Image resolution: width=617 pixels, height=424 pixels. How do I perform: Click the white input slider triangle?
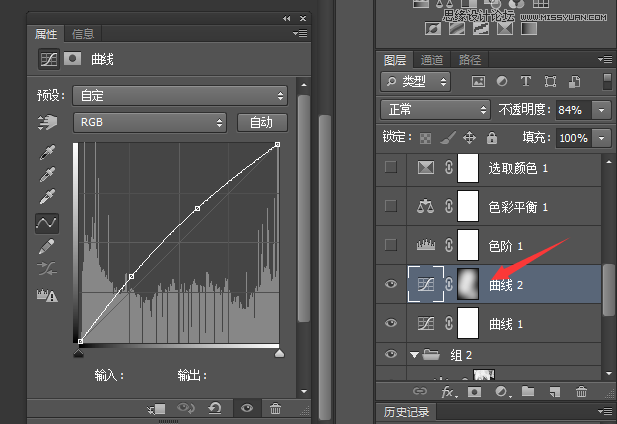click(x=279, y=353)
